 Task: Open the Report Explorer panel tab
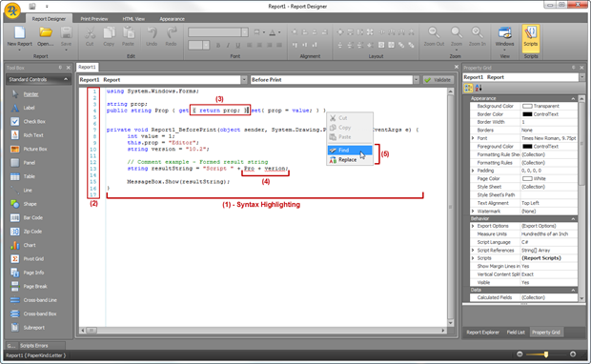point(482,333)
